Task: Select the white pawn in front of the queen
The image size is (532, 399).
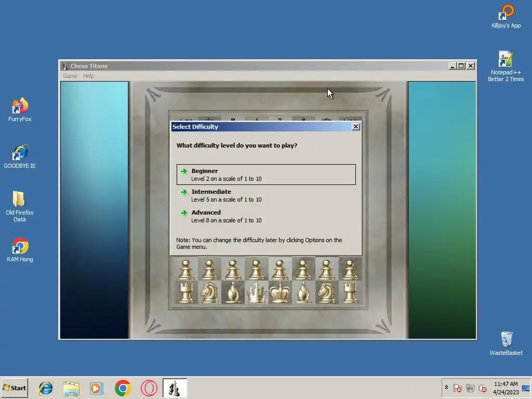Action: point(256,270)
